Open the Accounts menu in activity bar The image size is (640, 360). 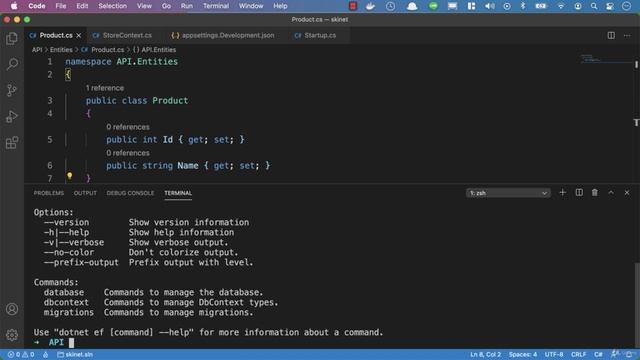[12, 309]
